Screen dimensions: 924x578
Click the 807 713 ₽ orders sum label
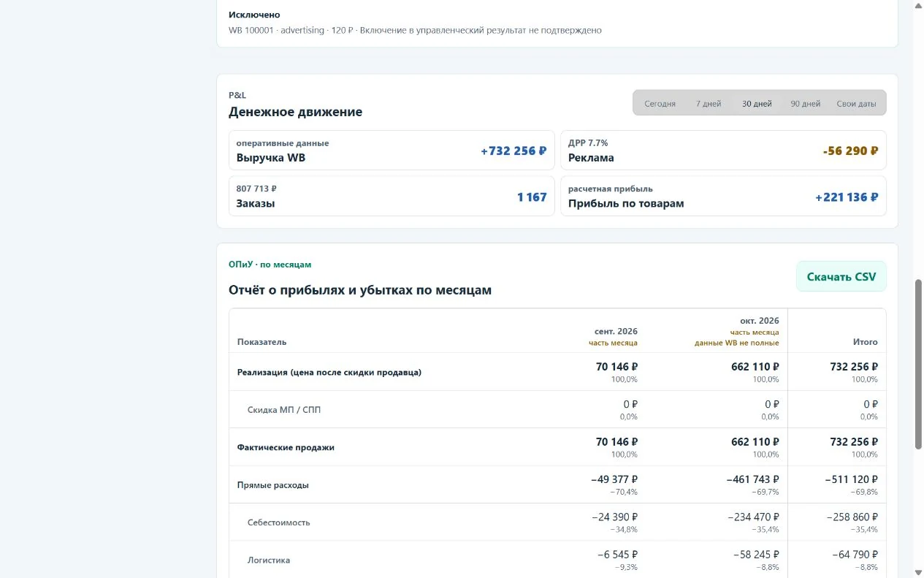pyautogui.click(x=256, y=189)
